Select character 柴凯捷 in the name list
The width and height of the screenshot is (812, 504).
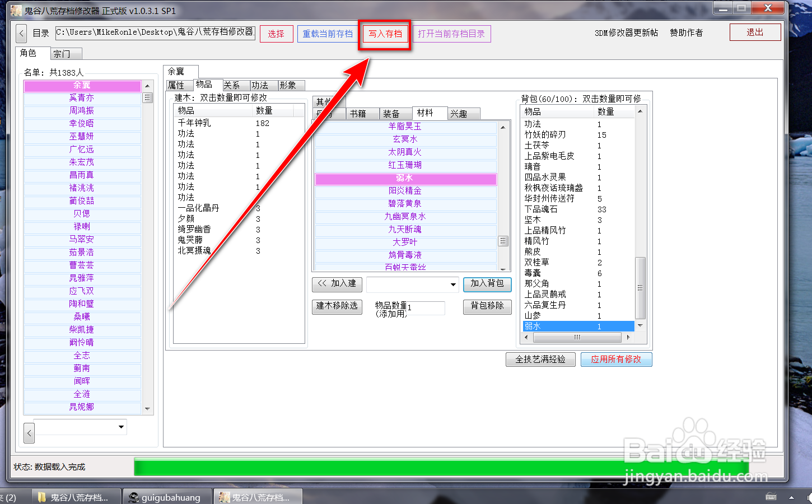pos(82,330)
